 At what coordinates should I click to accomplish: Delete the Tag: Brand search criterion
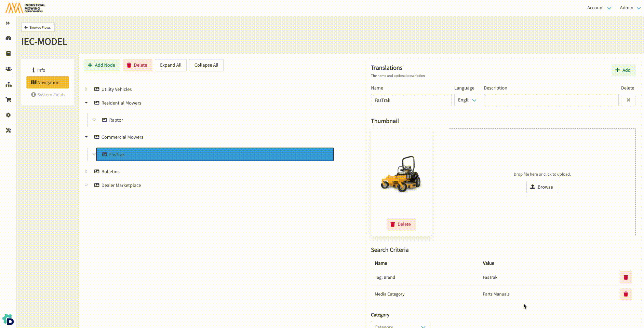point(626,277)
